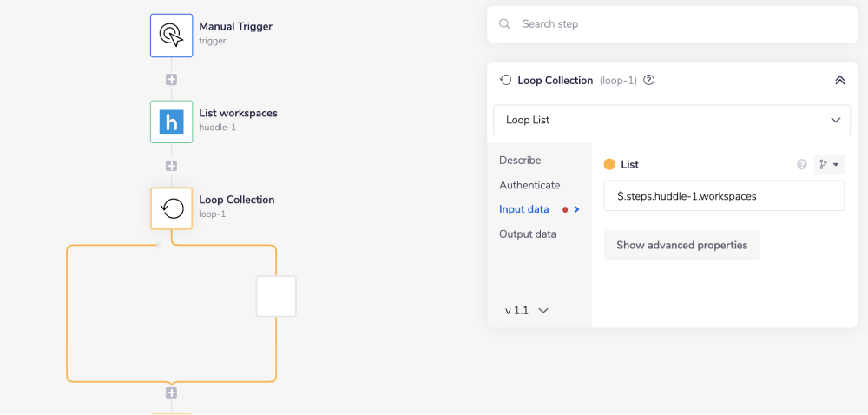Switch to the Authenticate tab
The height and width of the screenshot is (415, 868).
click(529, 185)
